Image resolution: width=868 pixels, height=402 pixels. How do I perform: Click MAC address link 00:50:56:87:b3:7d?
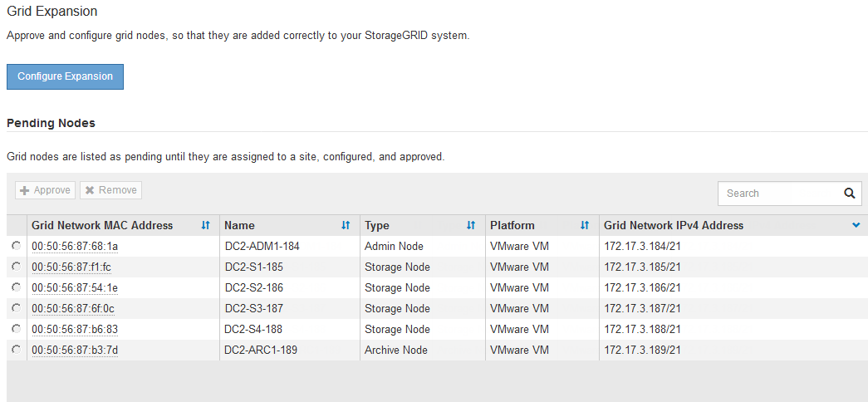[x=75, y=351]
